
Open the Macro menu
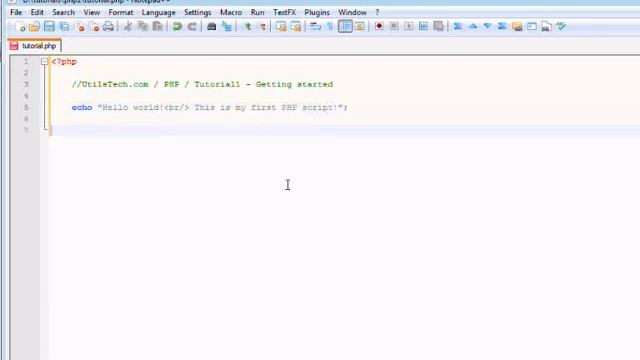click(x=231, y=12)
